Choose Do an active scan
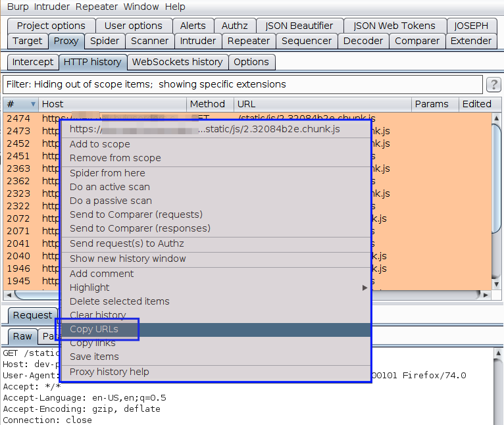504x425 pixels. 216,187
